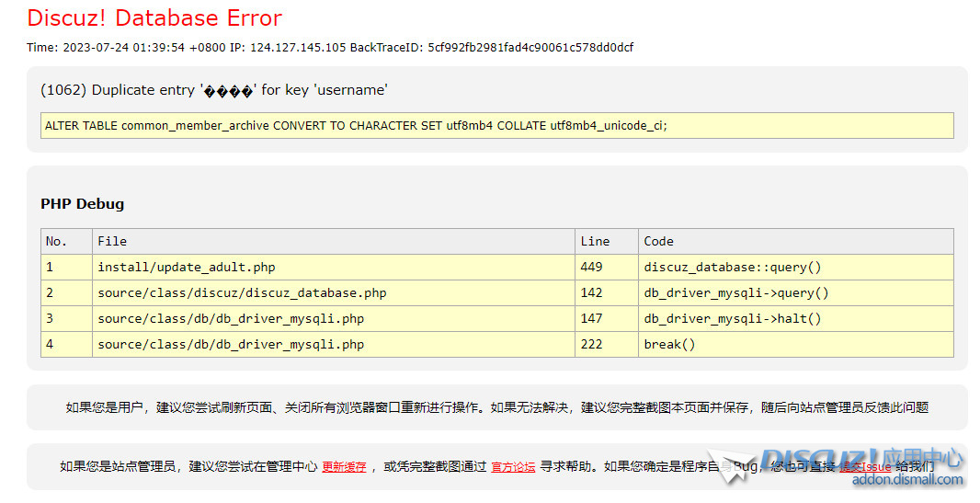Open the 提交Issue link
Screen dimensions: 980x503
[x=865, y=467]
